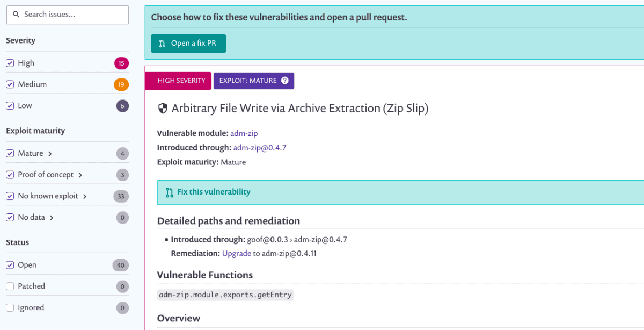This screenshot has width=644, height=330.
Task: Click the EXPLOIT: MATURE badge
Action: point(254,81)
